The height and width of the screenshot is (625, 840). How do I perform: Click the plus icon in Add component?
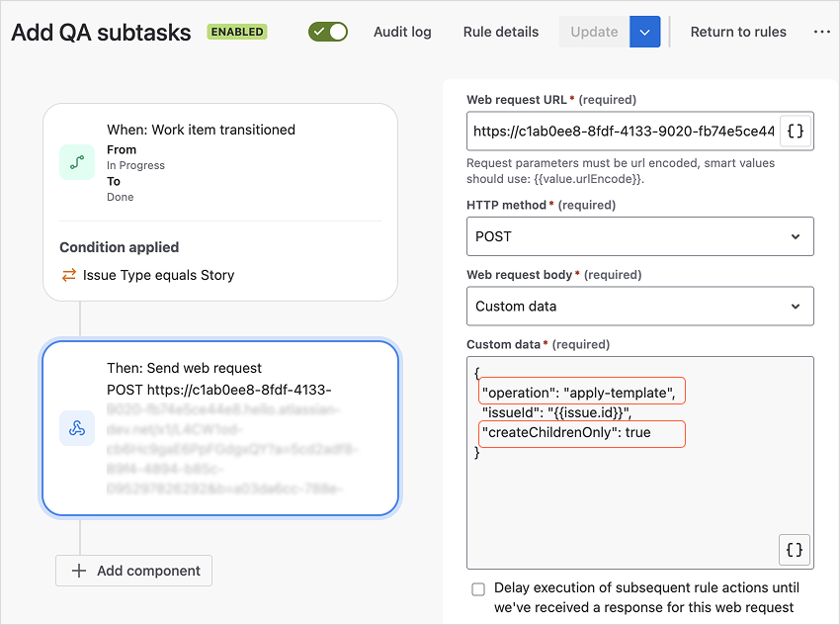77,571
